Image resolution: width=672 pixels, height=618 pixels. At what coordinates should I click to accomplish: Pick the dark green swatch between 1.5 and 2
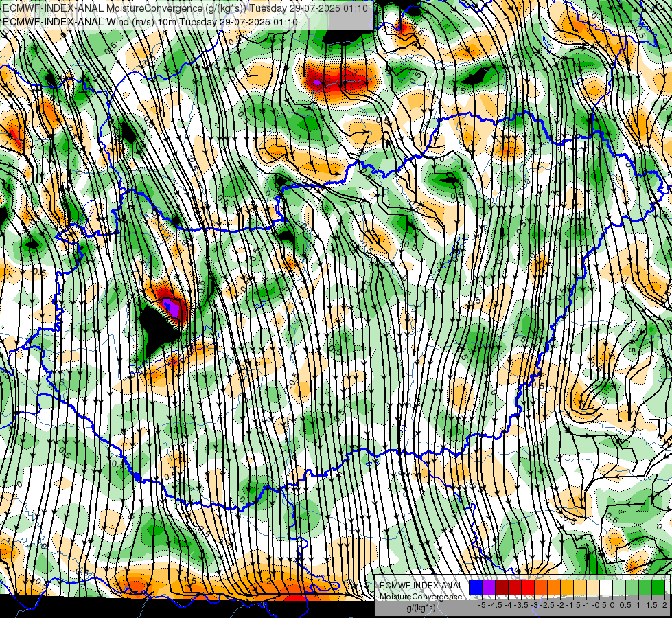pyautogui.click(x=658, y=588)
